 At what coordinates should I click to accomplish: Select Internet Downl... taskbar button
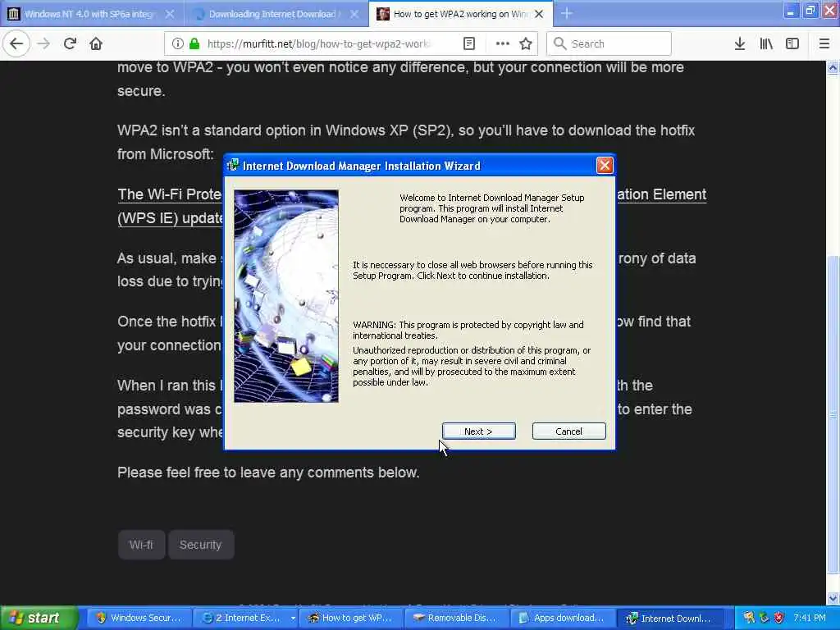[x=669, y=618]
